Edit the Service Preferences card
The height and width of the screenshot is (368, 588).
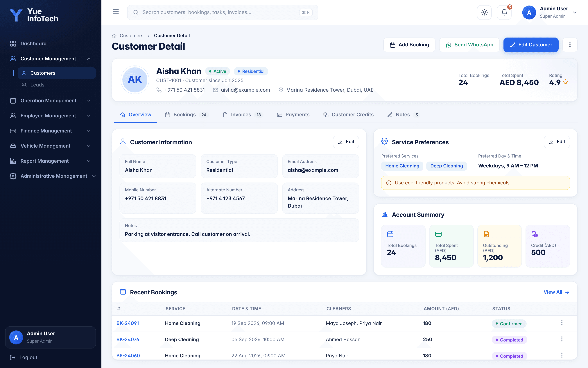coord(557,142)
